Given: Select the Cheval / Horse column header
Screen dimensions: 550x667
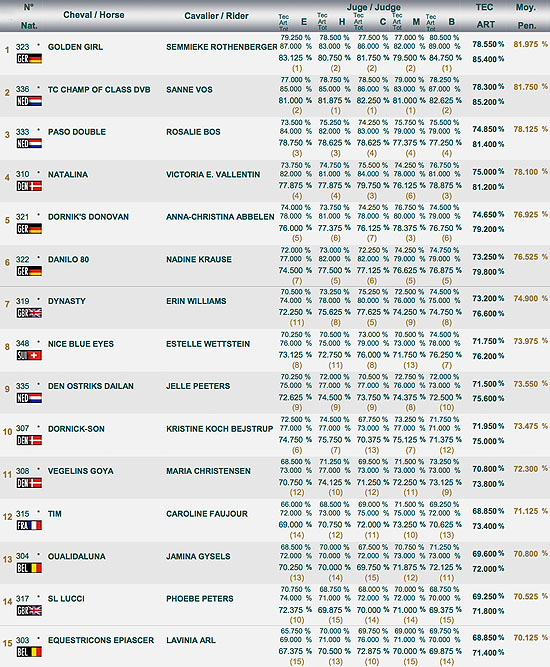Looking at the screenshot, I should pos(94,15).
